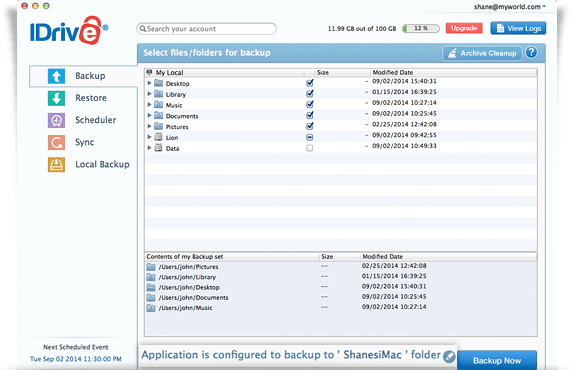Switch to the Restore tab
This screenshot has height=370, width=574.
[83, 98]
